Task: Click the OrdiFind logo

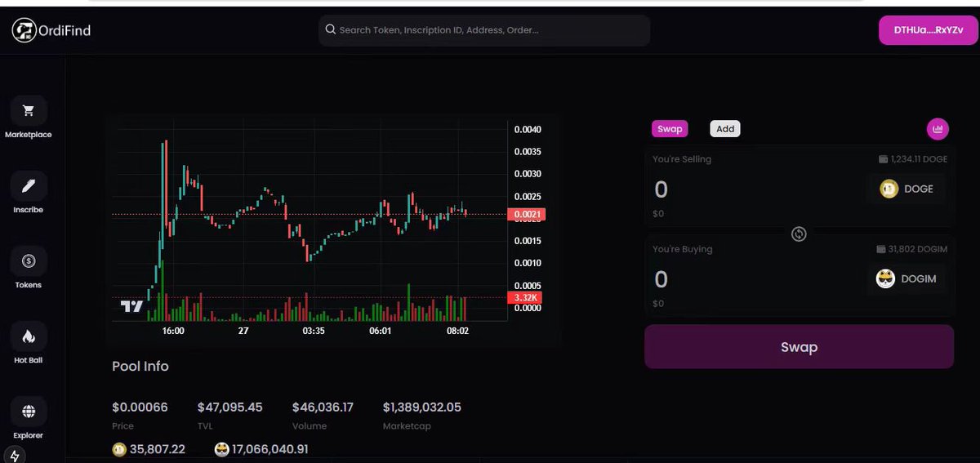Action: coord(51,30)
